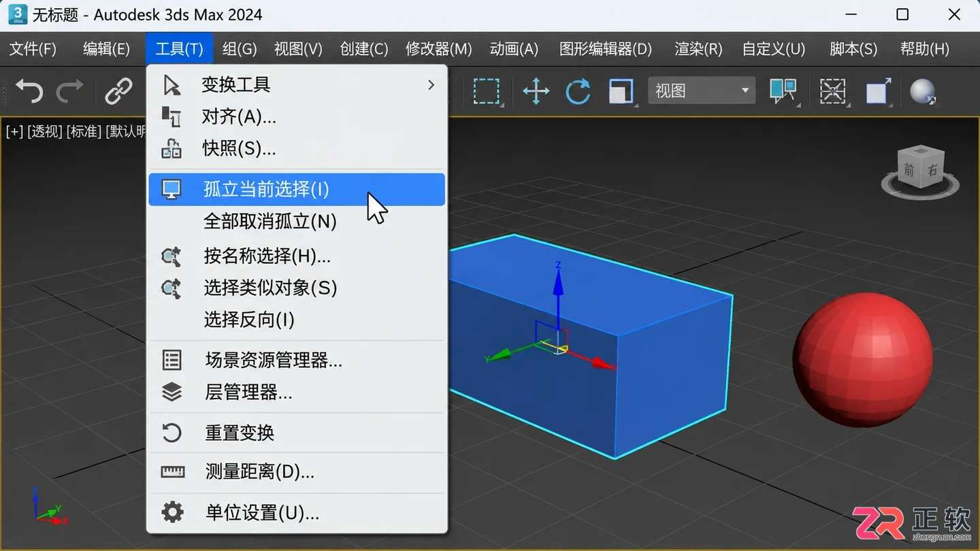Choose 选择类似对象(S) menu entry
980x551 pixels.
297,288
